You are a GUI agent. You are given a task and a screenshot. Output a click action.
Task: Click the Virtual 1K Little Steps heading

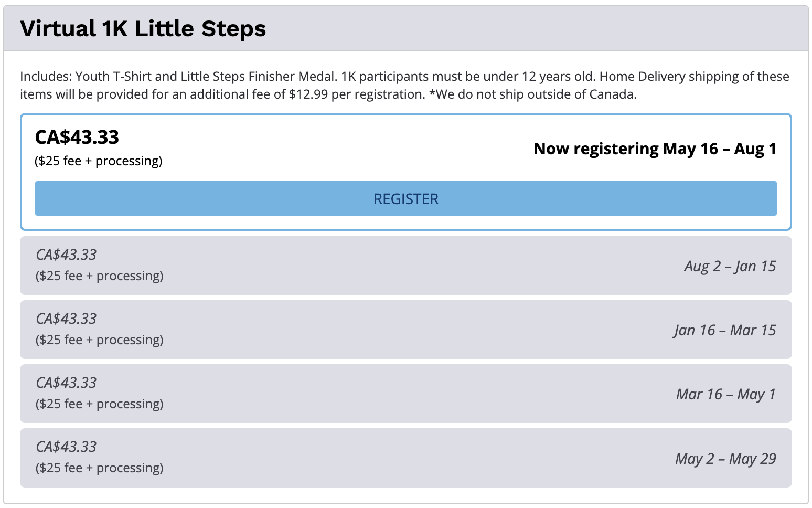coord(143,28)
